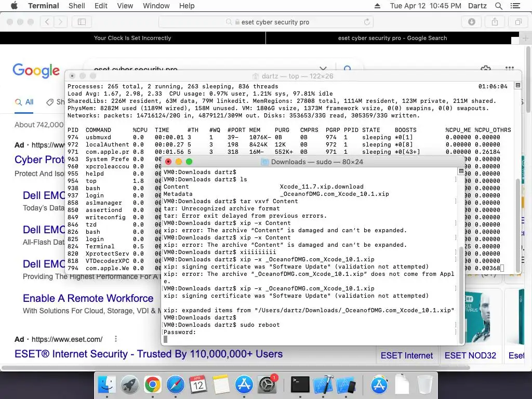Open the Shell menu
The width and height of the screenshot is (532, 399).
77,6
